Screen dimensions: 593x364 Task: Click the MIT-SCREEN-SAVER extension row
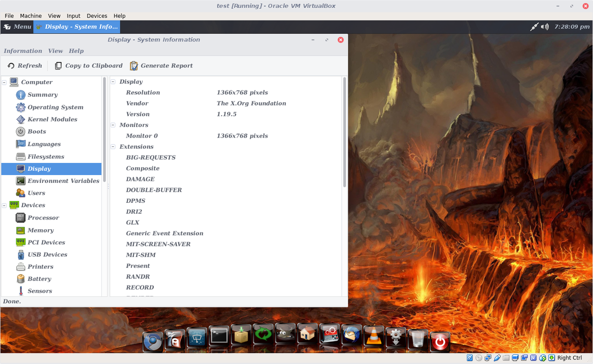point(226,244)
